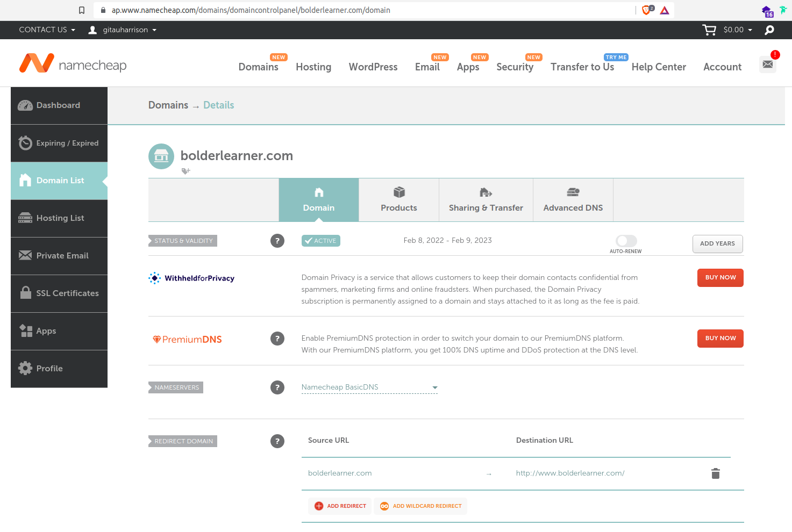Click the Namecheap logo

click(73, 63)
